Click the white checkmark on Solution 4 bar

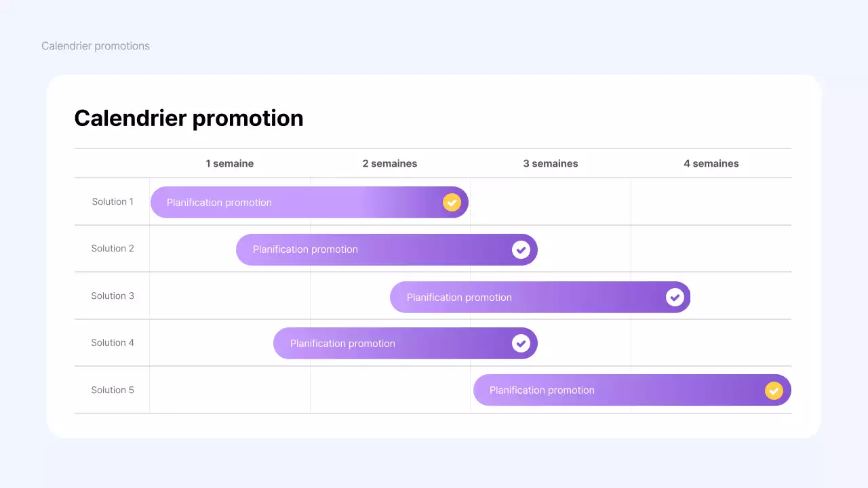521,344
